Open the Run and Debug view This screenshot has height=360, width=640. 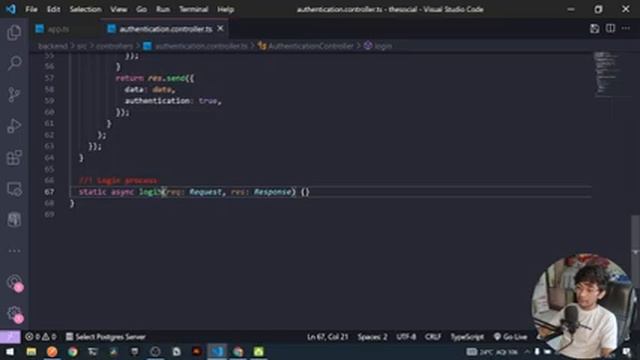14,126
